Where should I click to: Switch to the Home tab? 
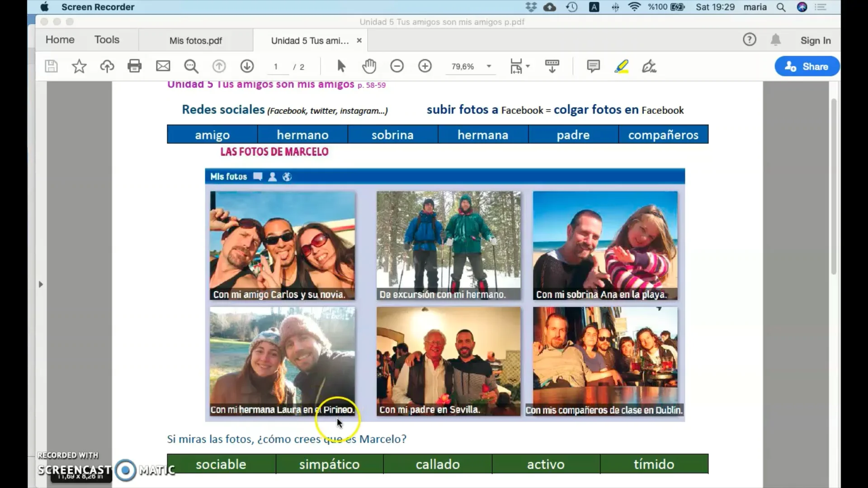[x=60, y=40]
